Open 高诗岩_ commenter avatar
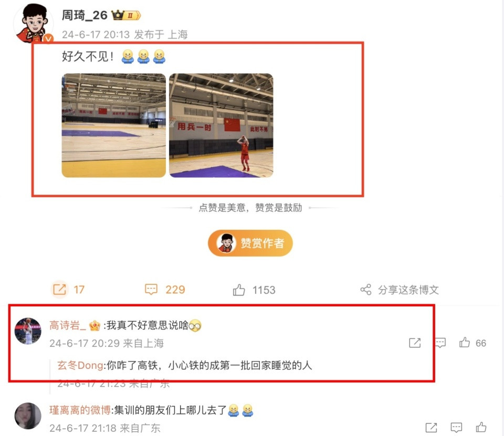The height and width of the screenshot is (436, 504). (28, 331)
